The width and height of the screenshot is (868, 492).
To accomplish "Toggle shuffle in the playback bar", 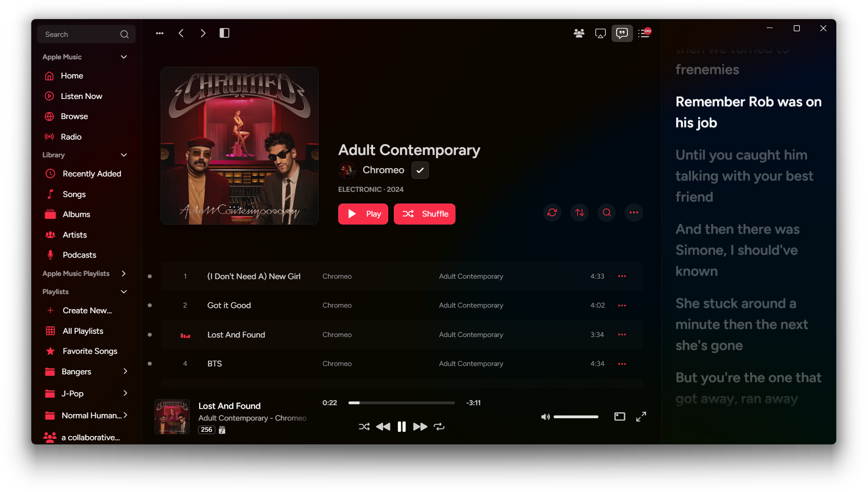I will point(364,427).
